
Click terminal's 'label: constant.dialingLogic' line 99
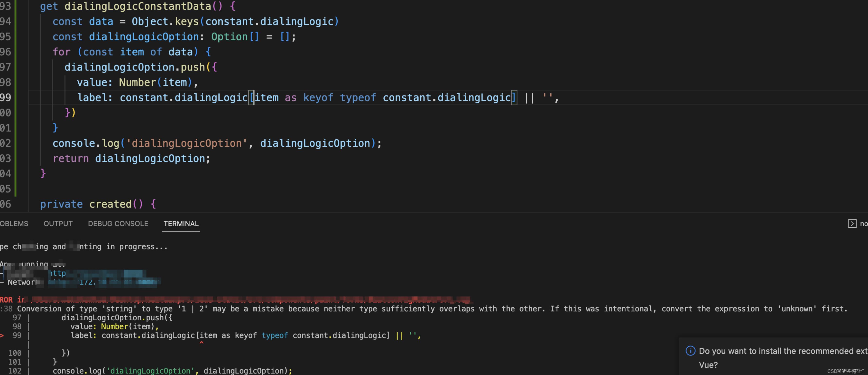point(246,335)
